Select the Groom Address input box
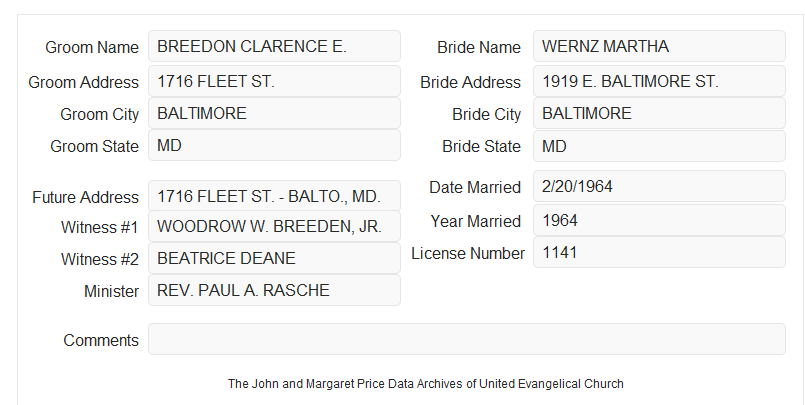This screenshot has width=805, height=405. pos(274,81)
